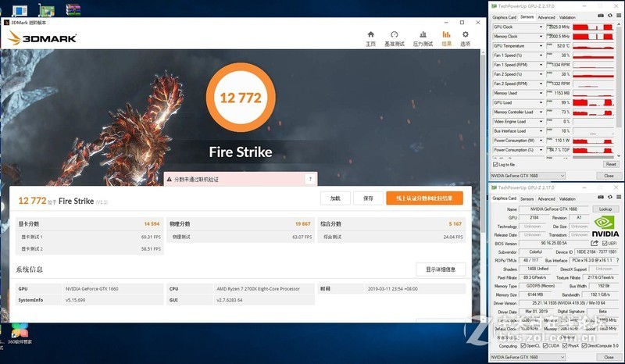Click the 5 167 combined score value

pos(455,224)
